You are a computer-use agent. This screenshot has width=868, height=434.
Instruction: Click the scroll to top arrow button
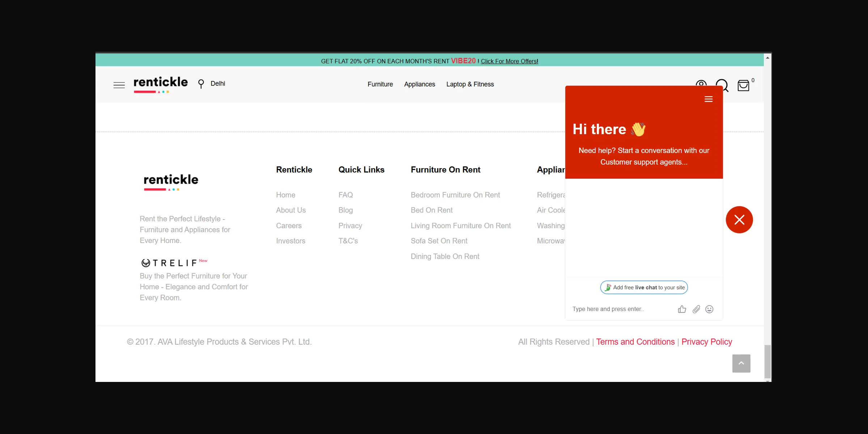coord(741,363)
